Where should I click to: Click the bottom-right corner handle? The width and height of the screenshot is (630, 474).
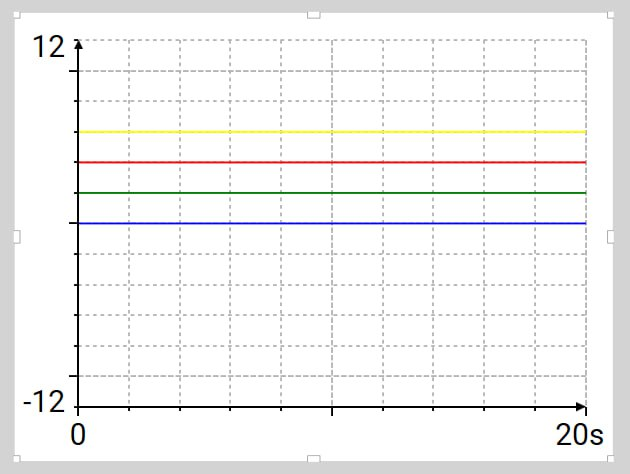point(611,459)
